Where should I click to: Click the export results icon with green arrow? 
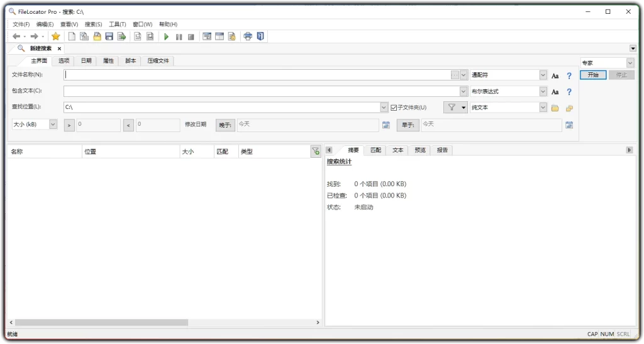[121, 36]
